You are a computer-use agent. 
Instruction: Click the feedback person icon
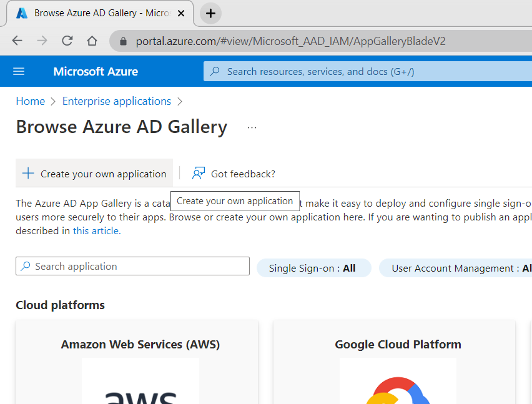199,173
